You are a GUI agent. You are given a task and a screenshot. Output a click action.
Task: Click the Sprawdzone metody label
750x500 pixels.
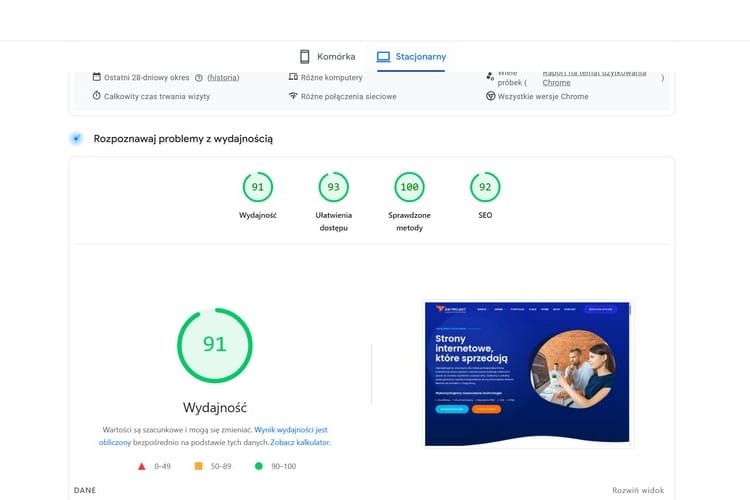click(409, 222)
